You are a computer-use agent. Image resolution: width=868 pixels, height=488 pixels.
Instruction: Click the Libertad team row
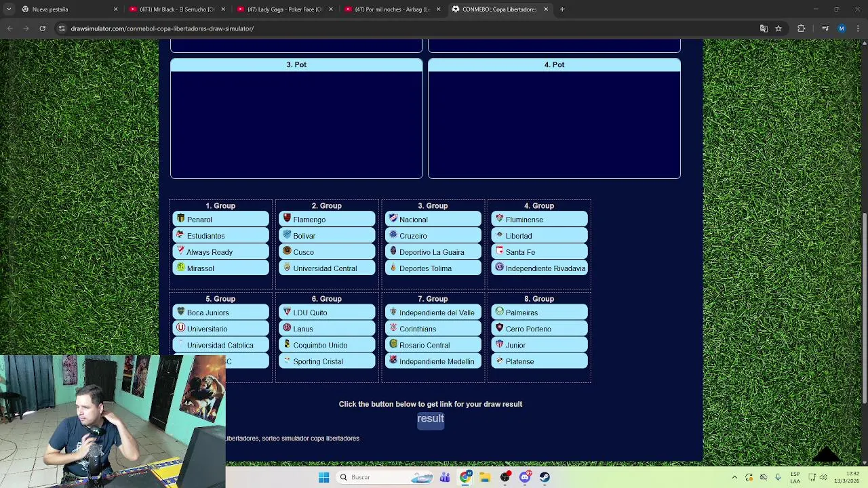point(540,236)
